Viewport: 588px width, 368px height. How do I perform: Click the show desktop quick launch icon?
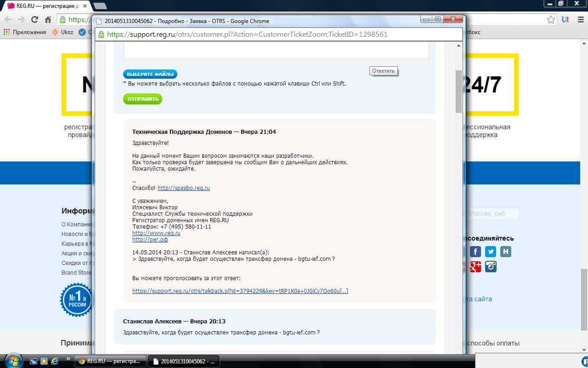34,361
